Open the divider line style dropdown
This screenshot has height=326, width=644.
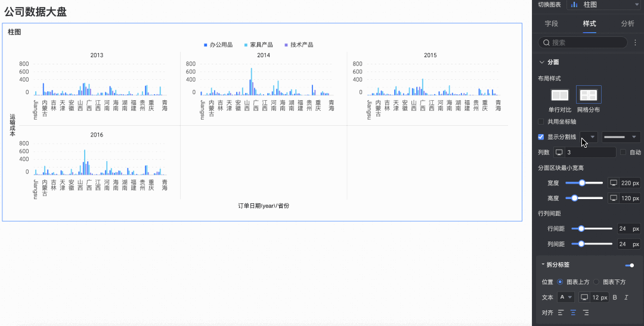621,136
